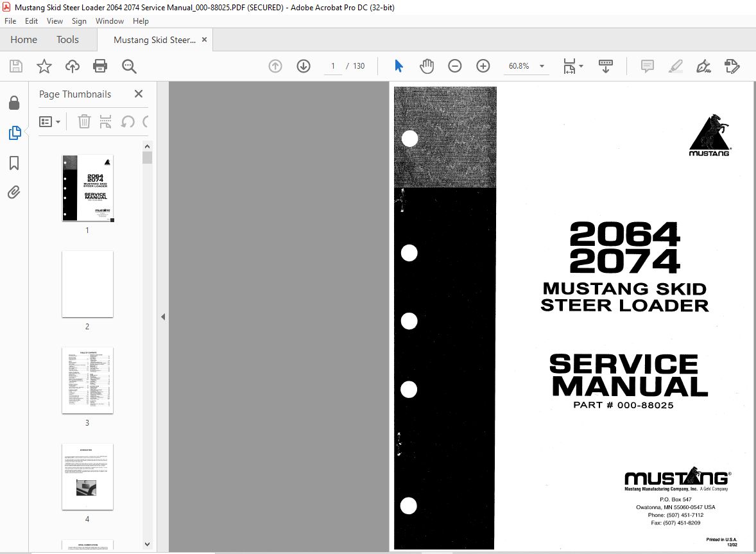
Task: Select page 1 thumbnail
Action: click(x=87, y=188)
